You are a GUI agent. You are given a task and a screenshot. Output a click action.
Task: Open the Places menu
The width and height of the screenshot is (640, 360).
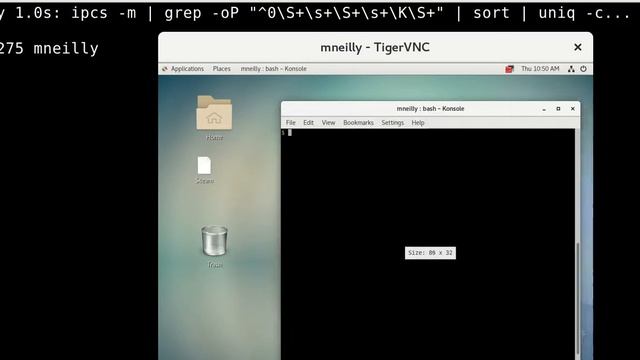(x=222, y=69)
